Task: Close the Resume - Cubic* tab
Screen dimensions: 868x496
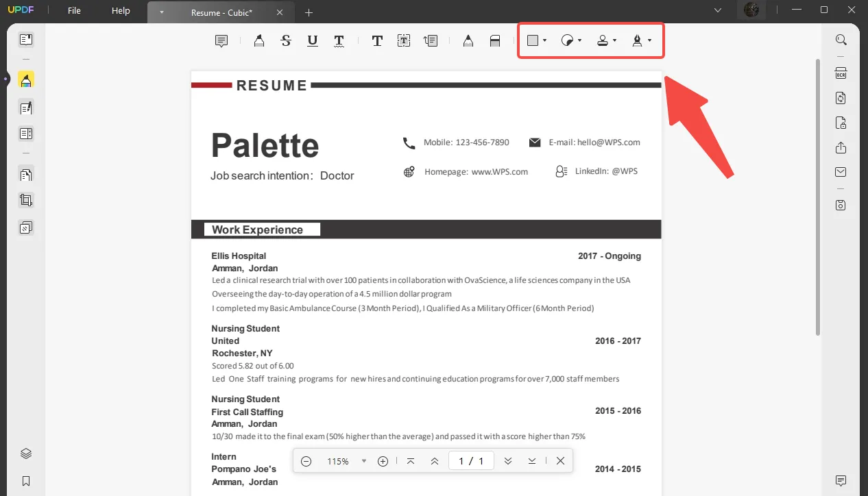Action: (x=279, y=12)
